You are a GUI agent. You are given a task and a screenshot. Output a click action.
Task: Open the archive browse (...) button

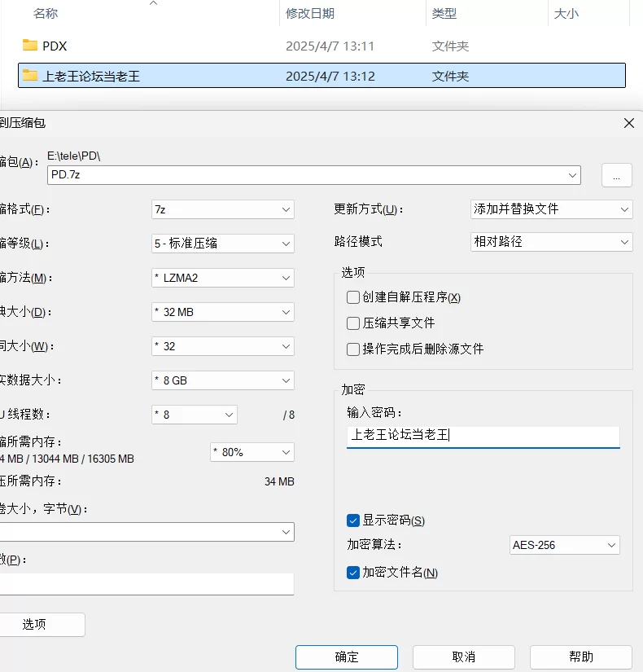[616, 175]
